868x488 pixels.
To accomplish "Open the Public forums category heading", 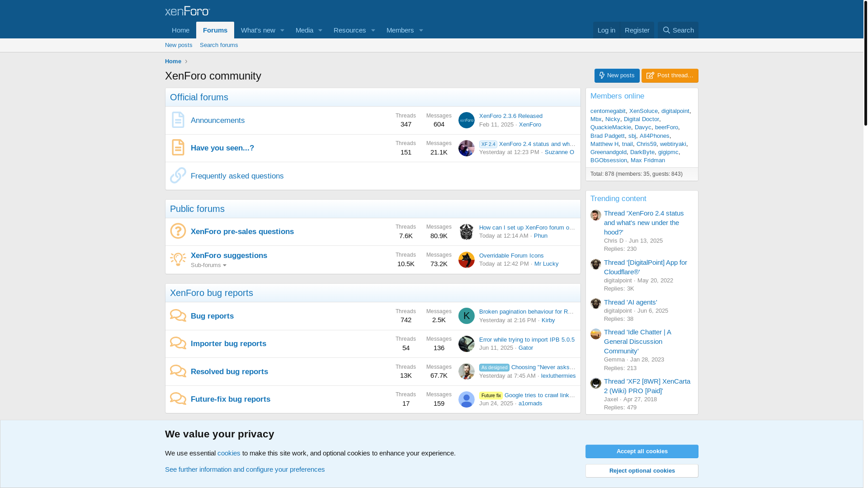I will (197, 209).
